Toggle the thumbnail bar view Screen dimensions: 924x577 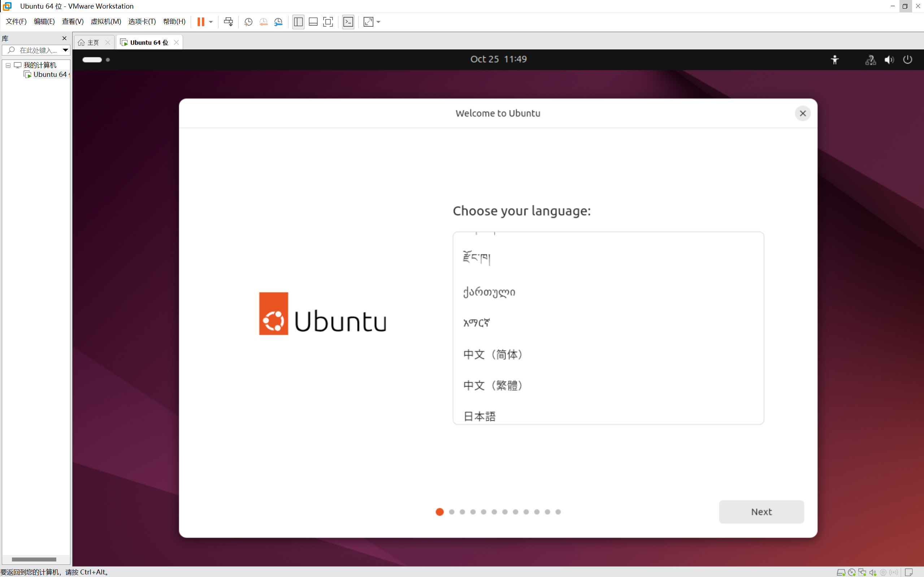pos(313,22)
